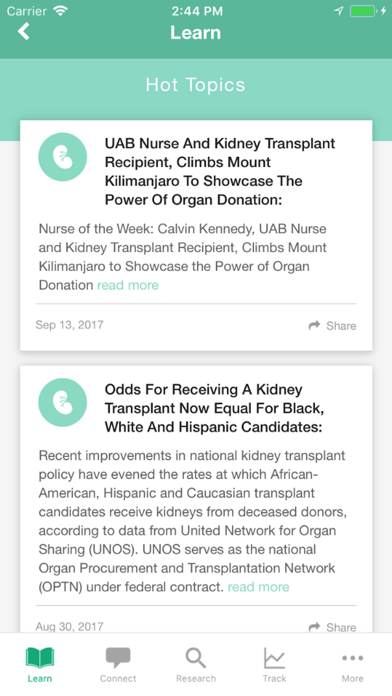Share the Sep 13, 2017 article
392x696 pixels.
tap(333, 326)
